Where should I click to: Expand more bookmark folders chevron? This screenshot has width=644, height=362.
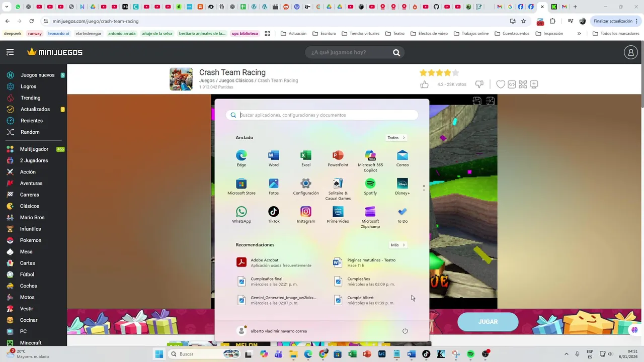click(x=579, y=34)
